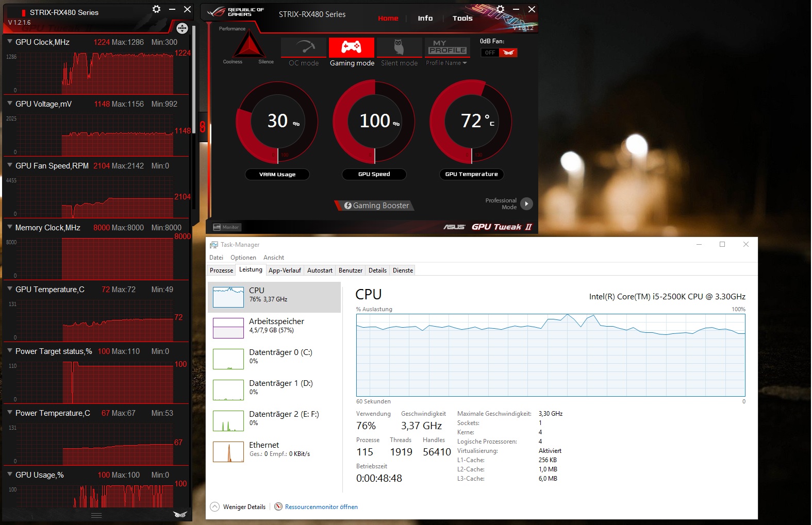Click the GPU Clock history graph

point(96,72)
